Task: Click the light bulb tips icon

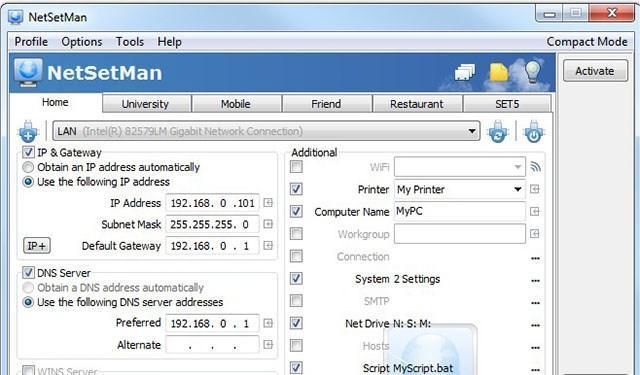Action: coord(533,71)
